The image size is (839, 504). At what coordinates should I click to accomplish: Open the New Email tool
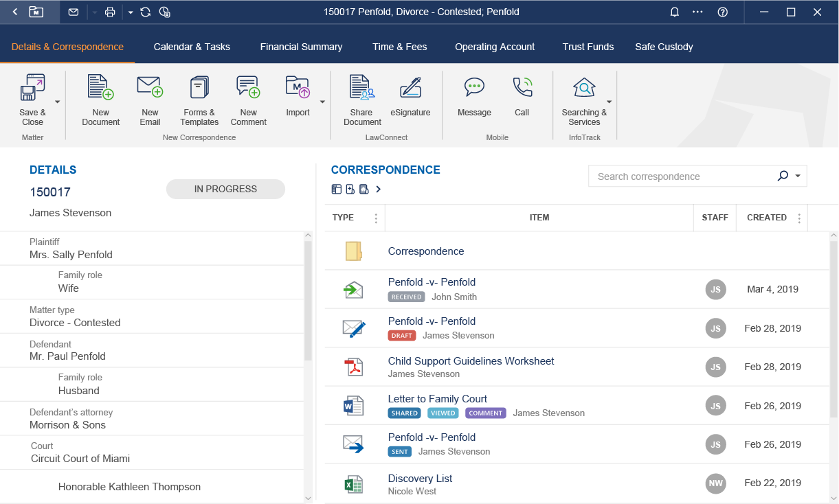(149, 100)
